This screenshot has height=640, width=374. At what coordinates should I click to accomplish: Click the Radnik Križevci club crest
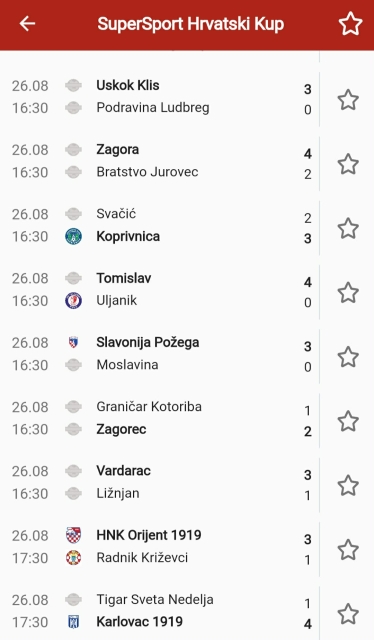pos(73,558)
